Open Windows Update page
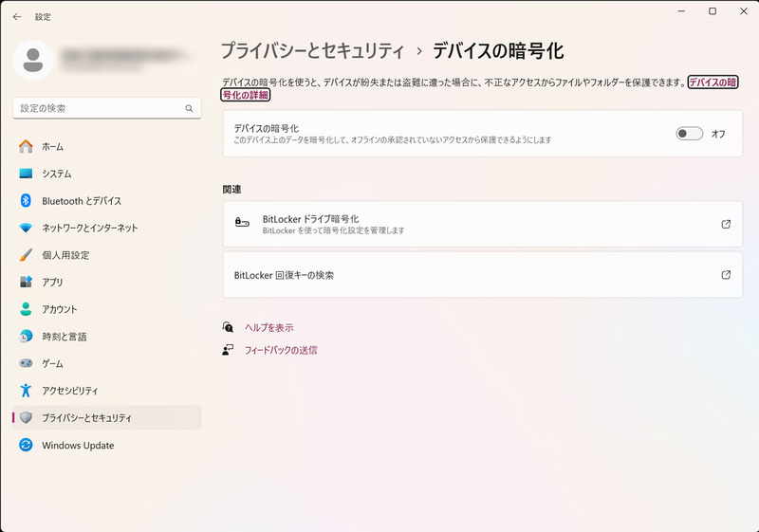 click(107, 445)
